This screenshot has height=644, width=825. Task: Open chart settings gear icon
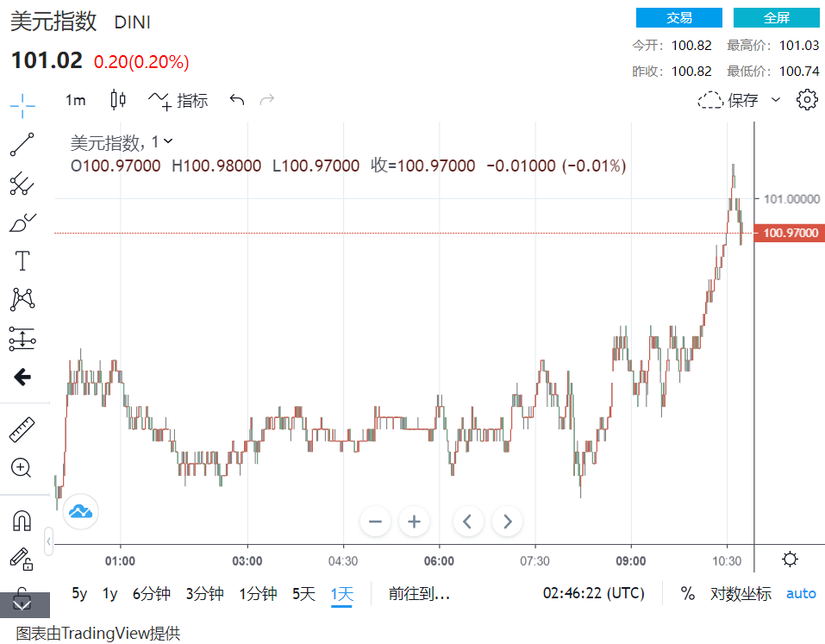point(807,100)
